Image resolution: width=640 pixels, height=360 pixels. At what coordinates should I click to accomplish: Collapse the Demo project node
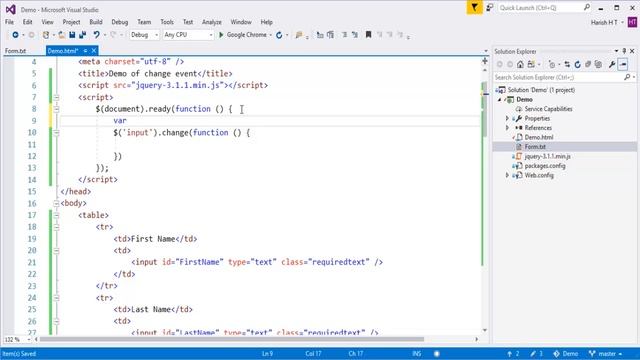point(500,100)
